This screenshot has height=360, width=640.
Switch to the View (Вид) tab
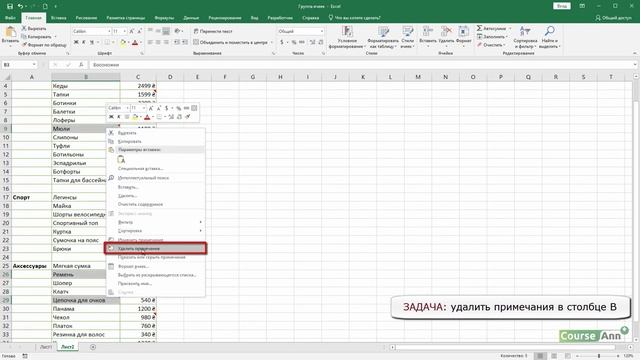(254, 18)
